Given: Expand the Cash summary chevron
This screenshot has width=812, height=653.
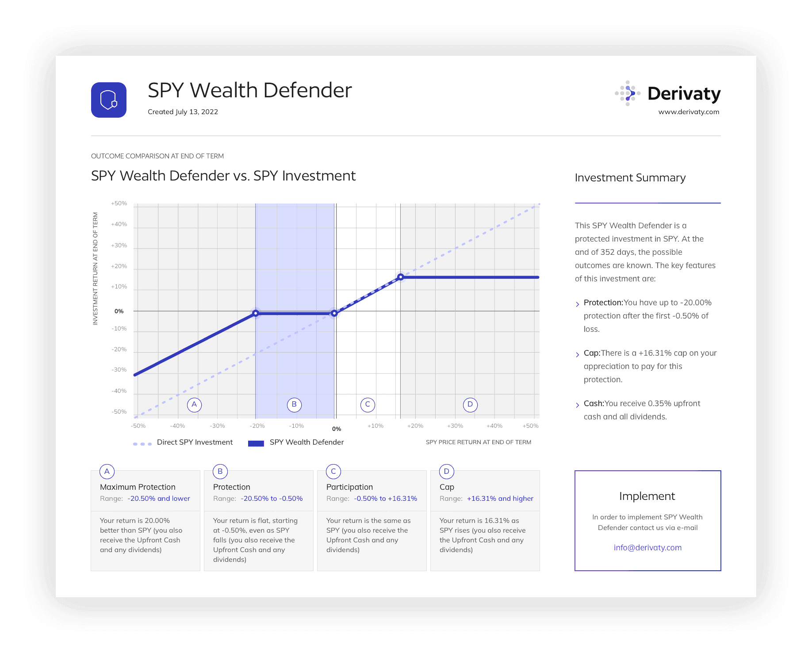Looking at the screenshot, I should coord(578,405).
